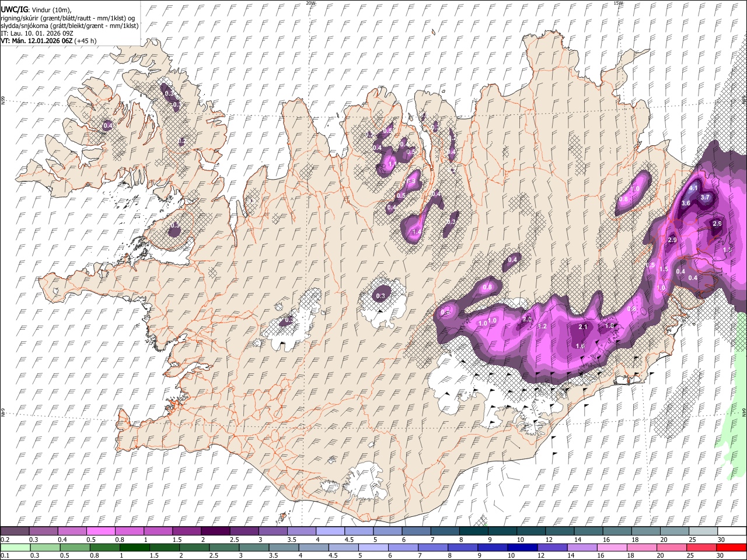Click the 2.1 snowfall value on the map

pyautogui.click(x=583, y=327)
